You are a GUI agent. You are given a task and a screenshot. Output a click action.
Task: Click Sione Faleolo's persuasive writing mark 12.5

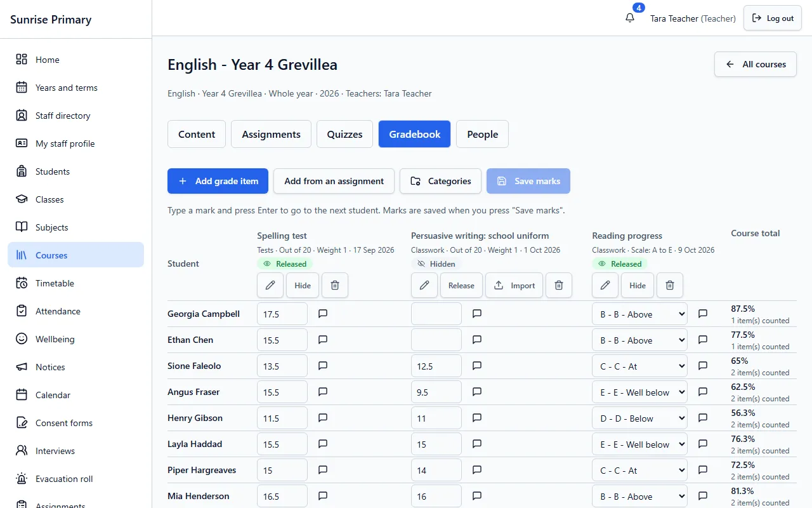click(436, 366)
